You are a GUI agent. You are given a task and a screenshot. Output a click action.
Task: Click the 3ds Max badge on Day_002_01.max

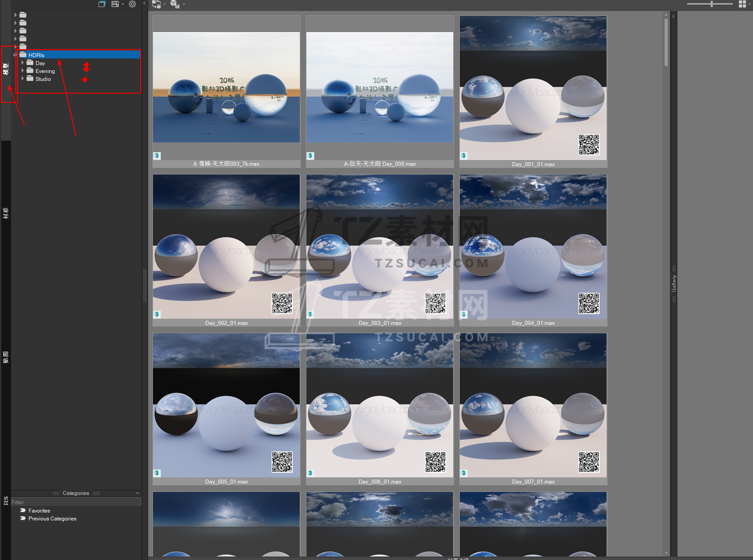tap(157, 314)
